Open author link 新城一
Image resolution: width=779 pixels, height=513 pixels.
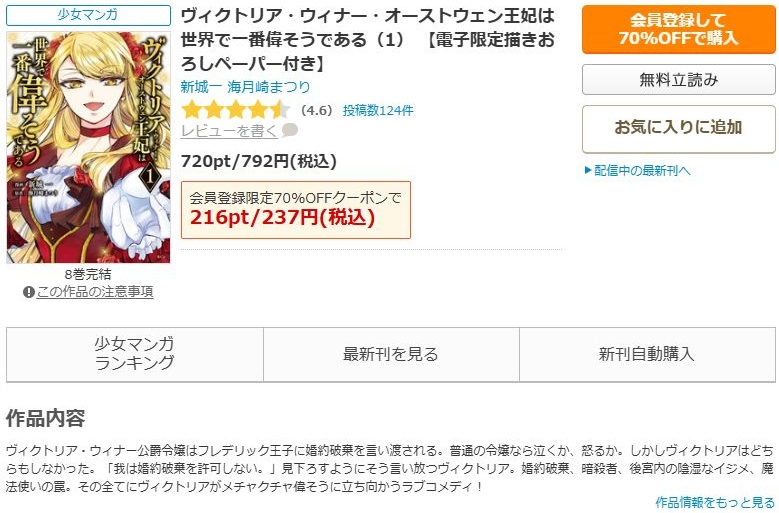tap(201, 87)
